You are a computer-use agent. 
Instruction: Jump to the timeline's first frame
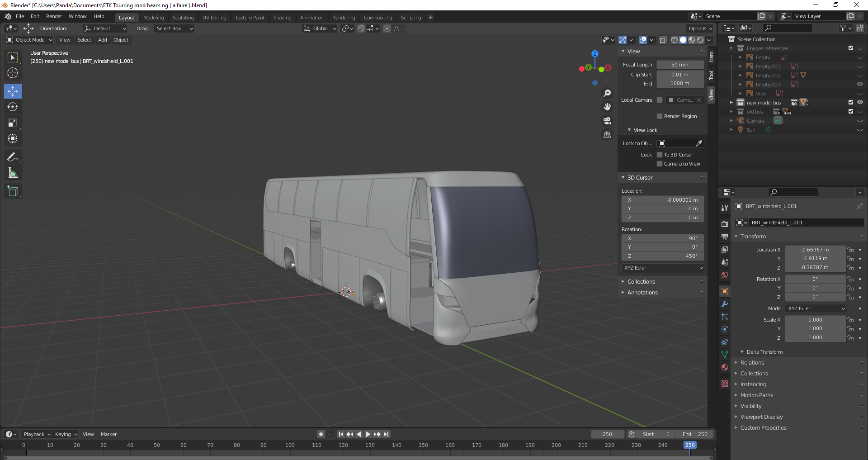[x=341, y=434]
